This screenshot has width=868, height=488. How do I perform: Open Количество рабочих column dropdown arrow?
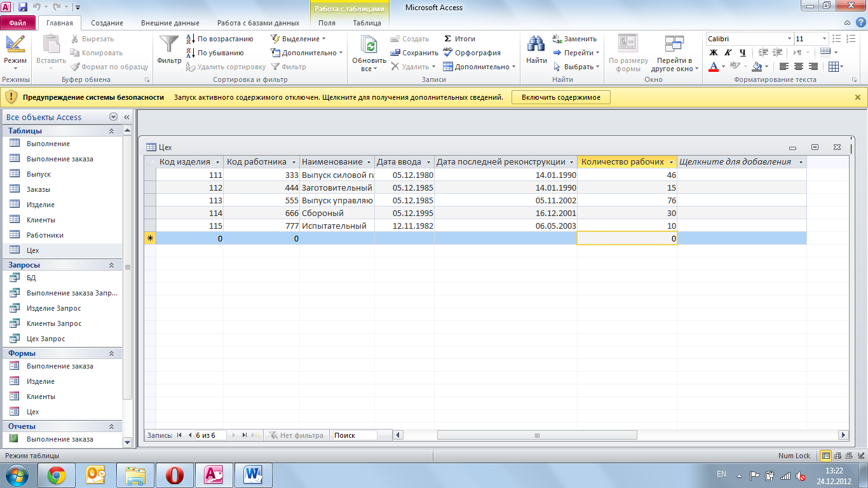click(672, 162)
